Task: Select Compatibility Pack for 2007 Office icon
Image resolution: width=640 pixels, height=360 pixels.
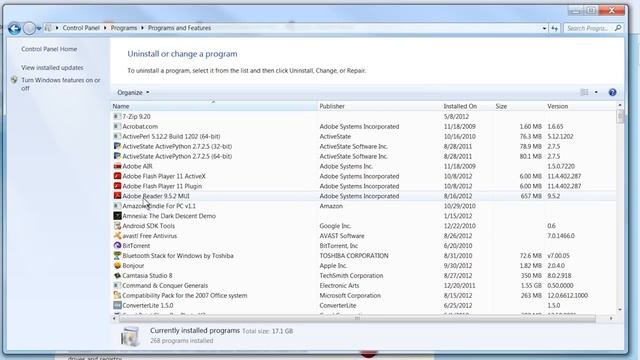Action: 117,296
